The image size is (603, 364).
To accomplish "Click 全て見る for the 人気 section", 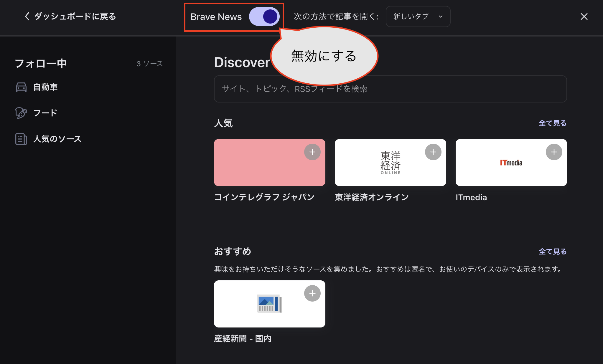I will 553,123.
